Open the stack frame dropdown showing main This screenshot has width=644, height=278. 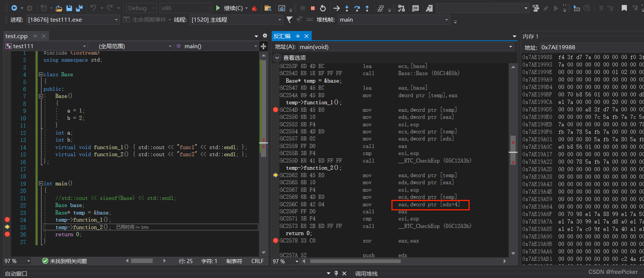point(394,19)
